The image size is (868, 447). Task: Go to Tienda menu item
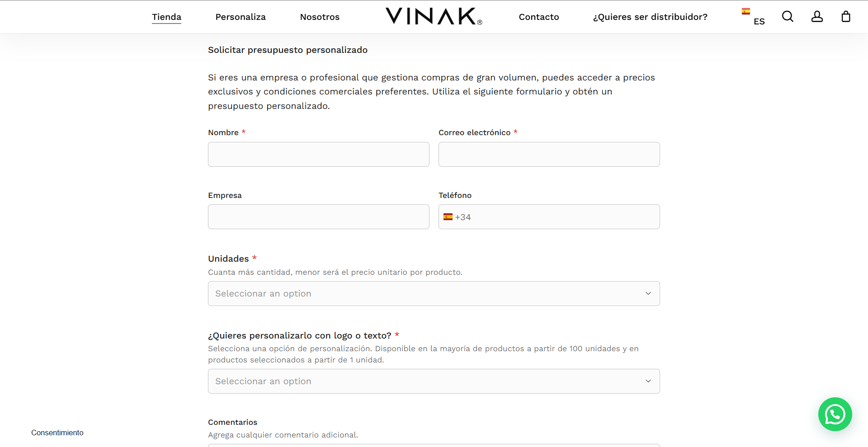[x=166, y=17]
